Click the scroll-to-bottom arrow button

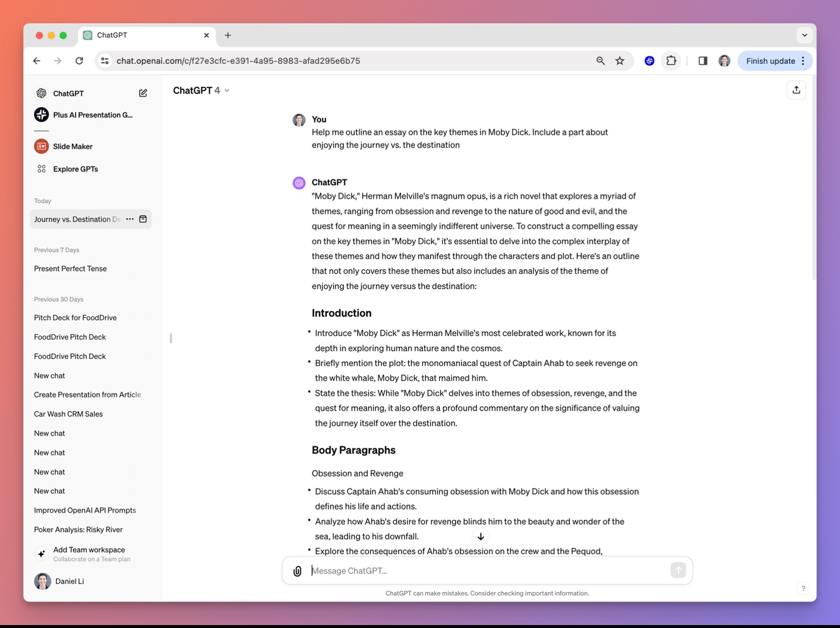pos(481,536)
